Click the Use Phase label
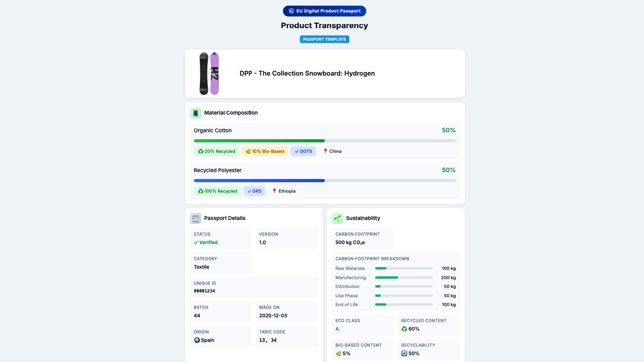This screenshot has height=362, width=644. (x=347, y=296)
